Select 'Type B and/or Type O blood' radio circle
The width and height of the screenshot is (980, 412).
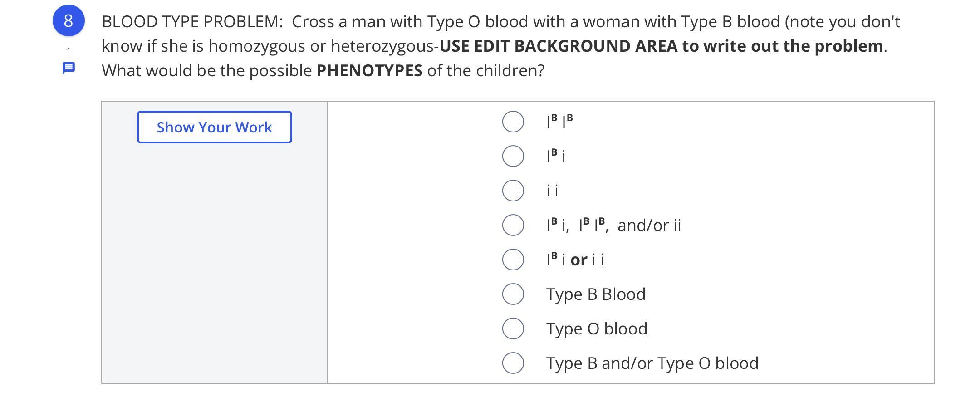pos(513,363)
